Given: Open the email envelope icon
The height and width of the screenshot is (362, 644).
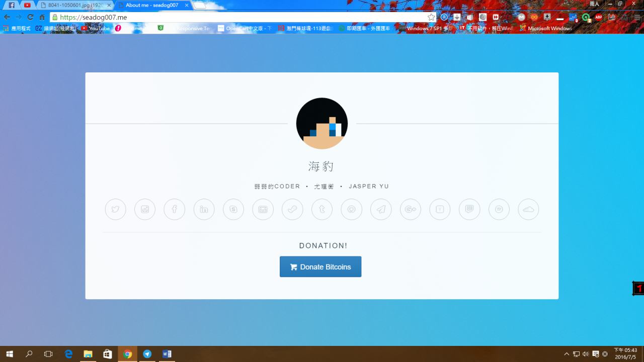Looking at the screenshot, I should coord(263,210).
